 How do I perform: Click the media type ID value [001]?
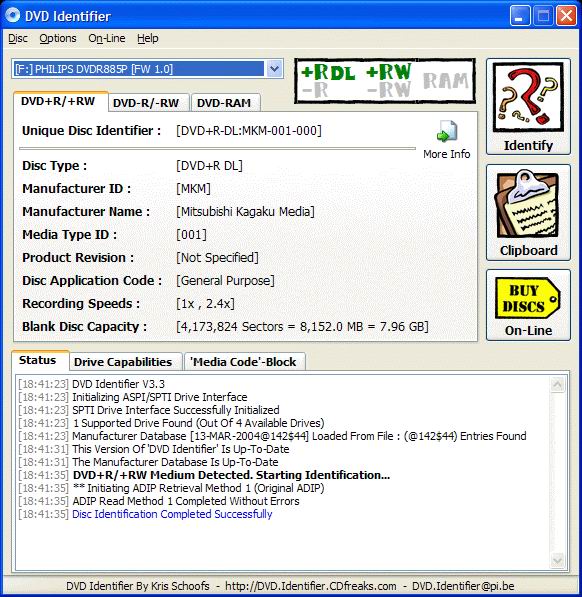click(x=191, y=235)
